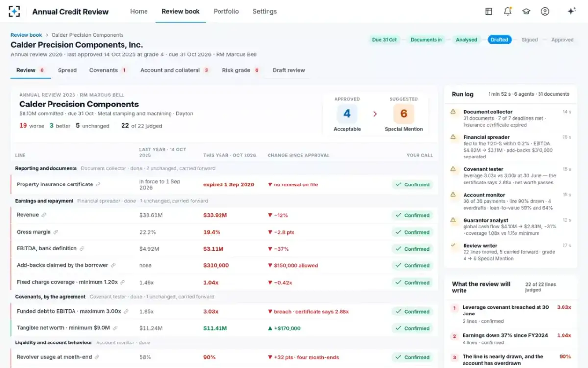This screenshot has width=588, height=368.
Task: Open Settings in the top navigation
Action: pos(265,11)
